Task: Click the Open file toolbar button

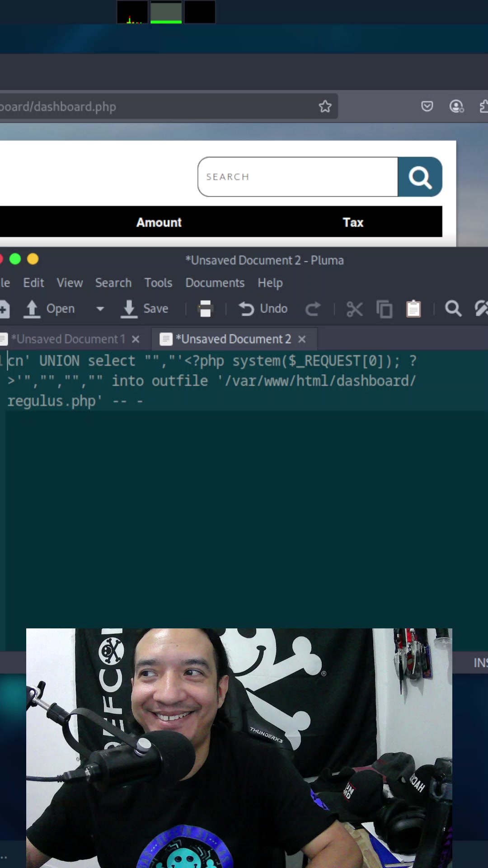Action: (49, 309)
